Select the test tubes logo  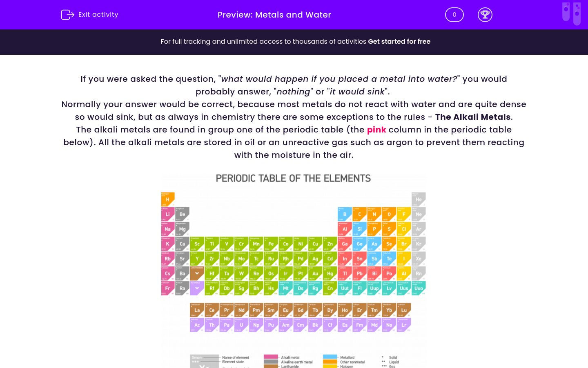coord(571,13)
